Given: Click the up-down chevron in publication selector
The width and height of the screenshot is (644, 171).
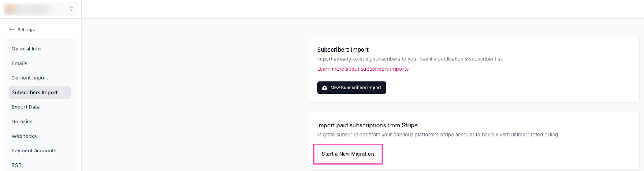Looking at the screenshot, I should (x=72, y=8).
